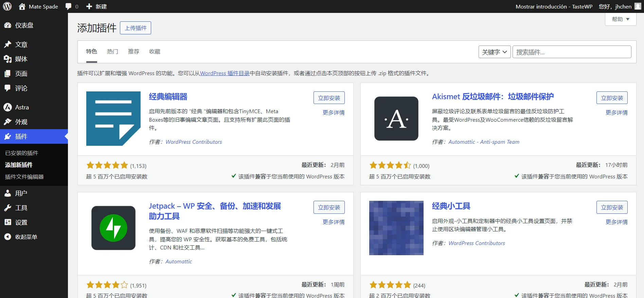The width and height of the screenshot is (644, 298).
Task: Click the Jetpack plugin title
Action: pyautogui.click(x=215, y=211)
